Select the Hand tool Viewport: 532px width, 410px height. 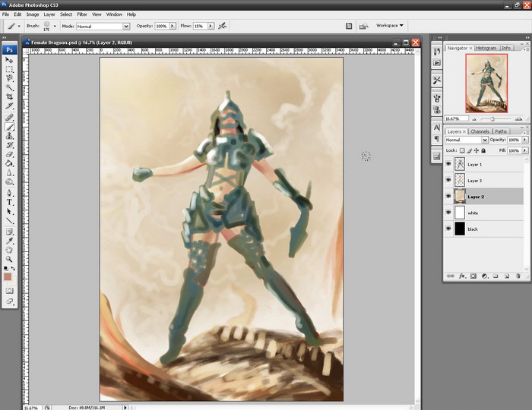(x=9, y=250)
